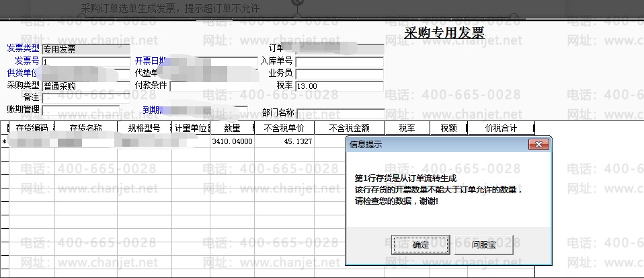The width and height of the screenshot is (644, 278).
Task: Select the quantity cell 3410.04000
Action: pos(232,141)
